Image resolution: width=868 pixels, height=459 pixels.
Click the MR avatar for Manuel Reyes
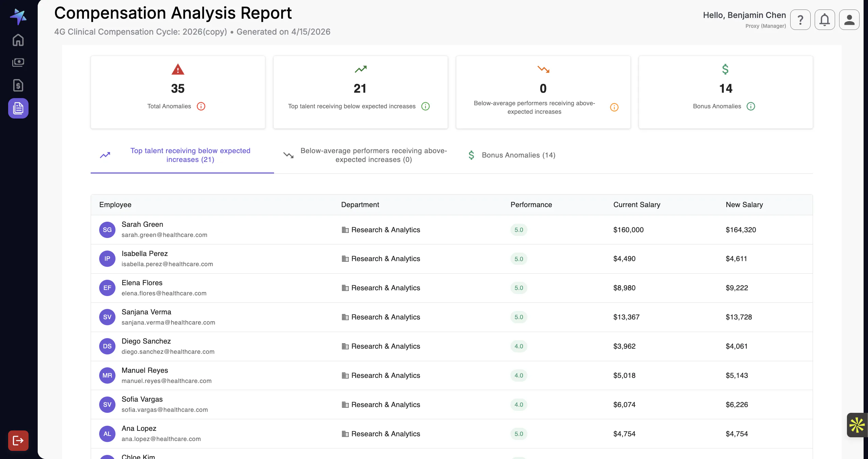(107, 375)
